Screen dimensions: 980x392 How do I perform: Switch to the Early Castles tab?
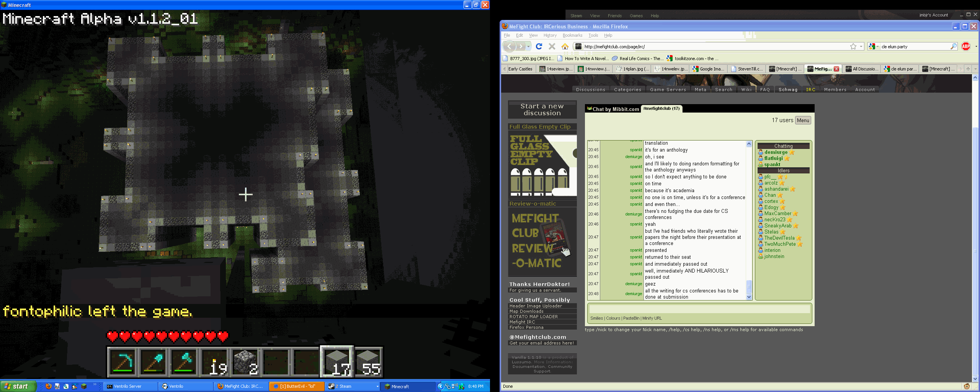pyautogui.click(x=520, y=69)
